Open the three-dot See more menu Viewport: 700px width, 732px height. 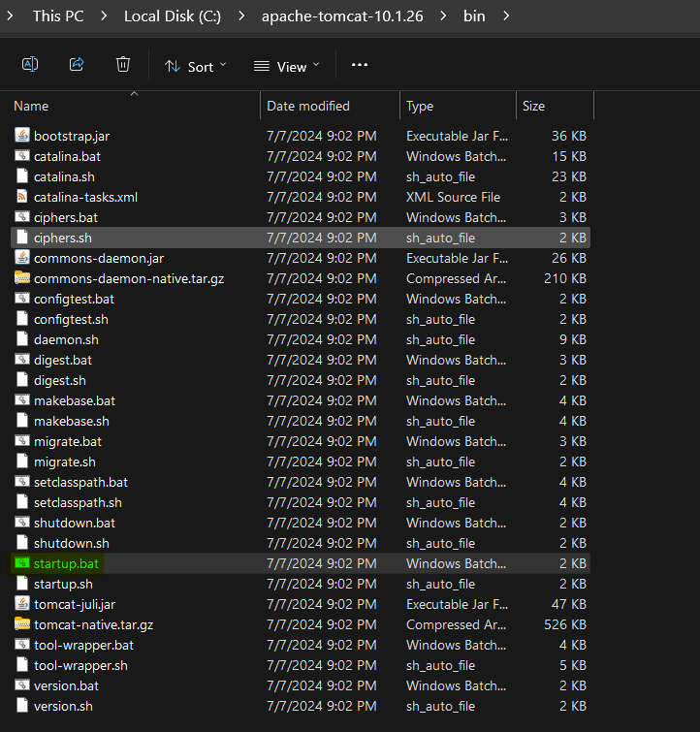coord(360,65)
